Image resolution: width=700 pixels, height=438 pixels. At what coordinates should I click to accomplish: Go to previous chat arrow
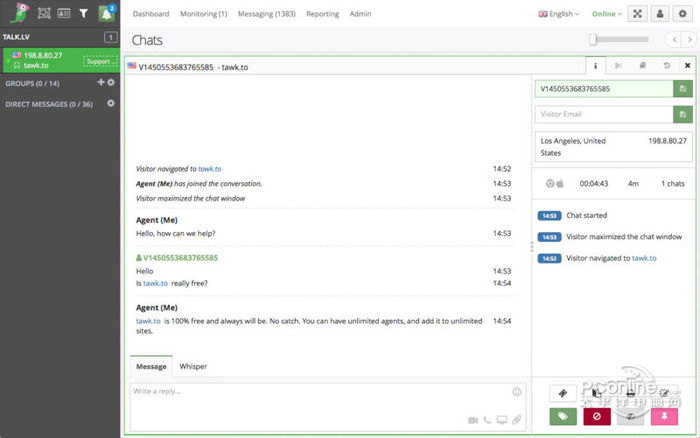click(x=675, y=40)
